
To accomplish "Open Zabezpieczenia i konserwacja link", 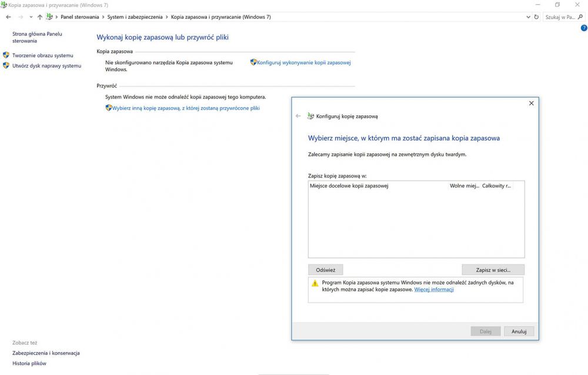I will [x=46, y=353].
